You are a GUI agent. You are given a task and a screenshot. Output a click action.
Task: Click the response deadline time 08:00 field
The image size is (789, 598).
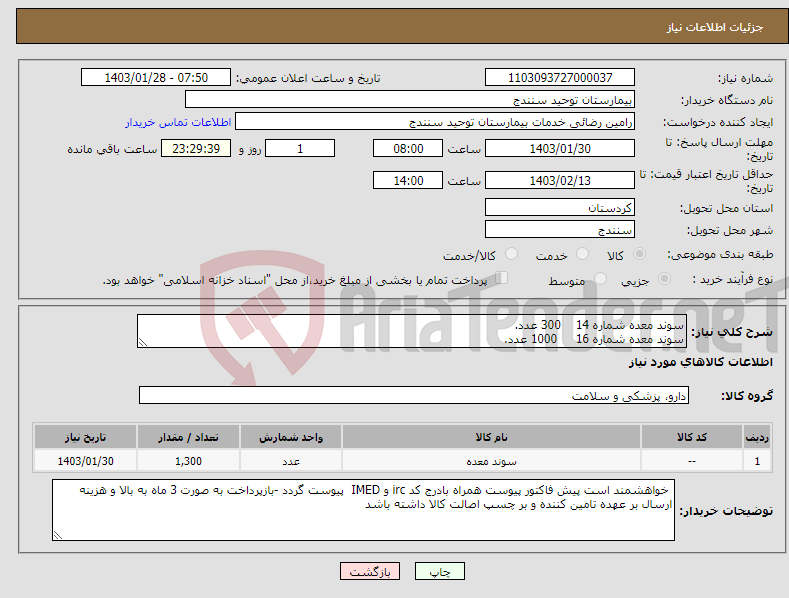click(408, 148)
